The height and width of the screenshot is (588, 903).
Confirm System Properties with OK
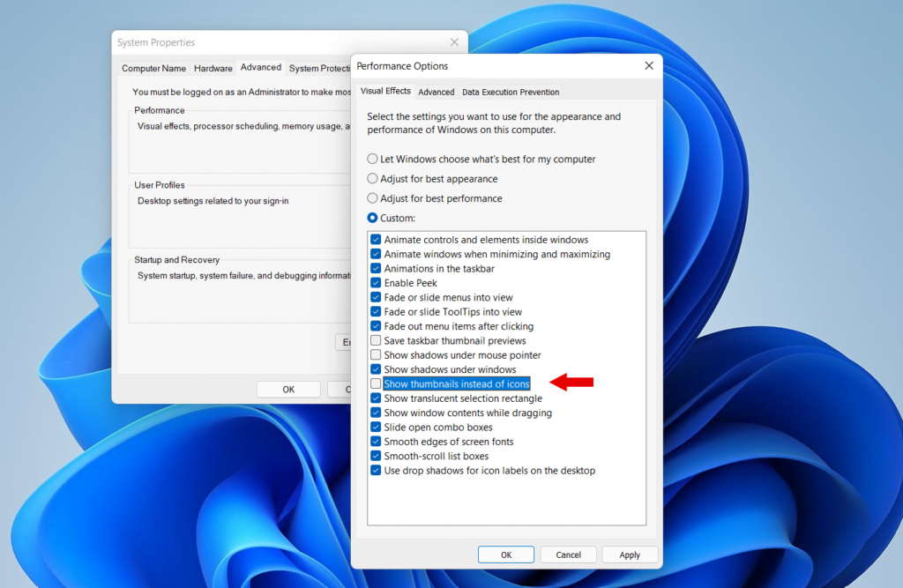pos(288,388)
